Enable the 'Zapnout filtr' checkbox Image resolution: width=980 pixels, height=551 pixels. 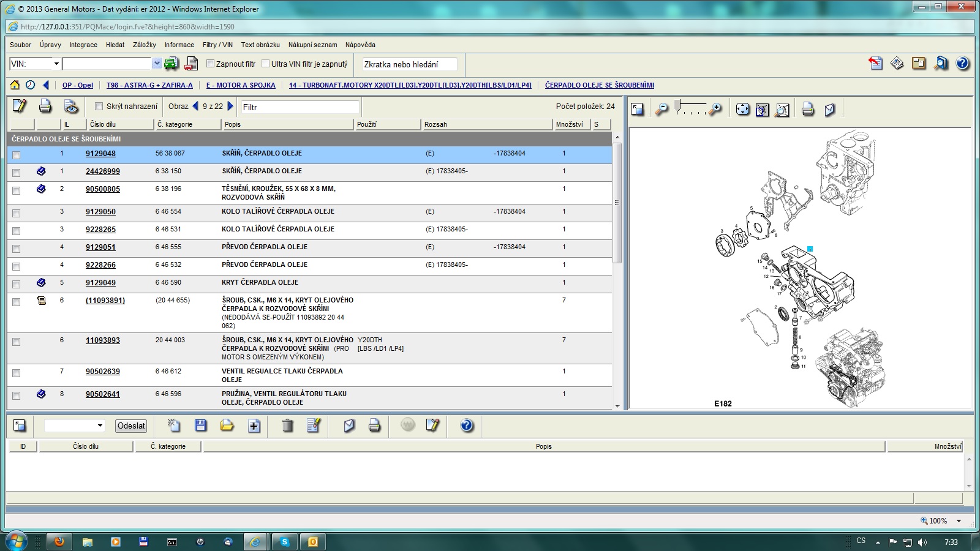click(210, 64)
